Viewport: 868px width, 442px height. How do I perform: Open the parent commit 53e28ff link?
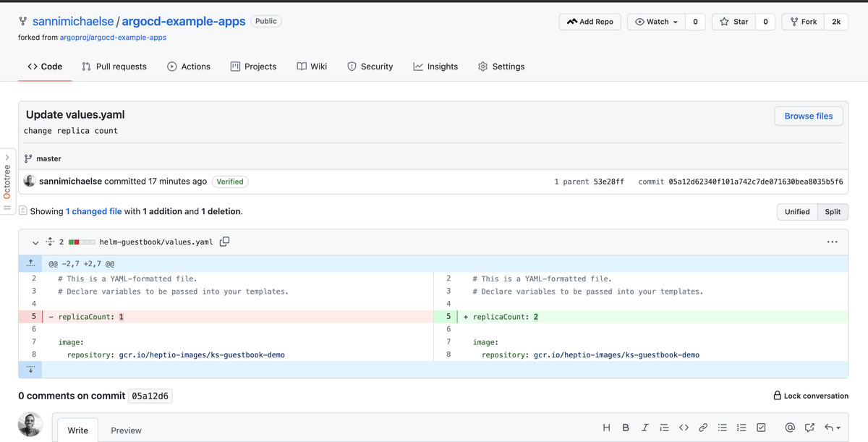pos(608,182)
